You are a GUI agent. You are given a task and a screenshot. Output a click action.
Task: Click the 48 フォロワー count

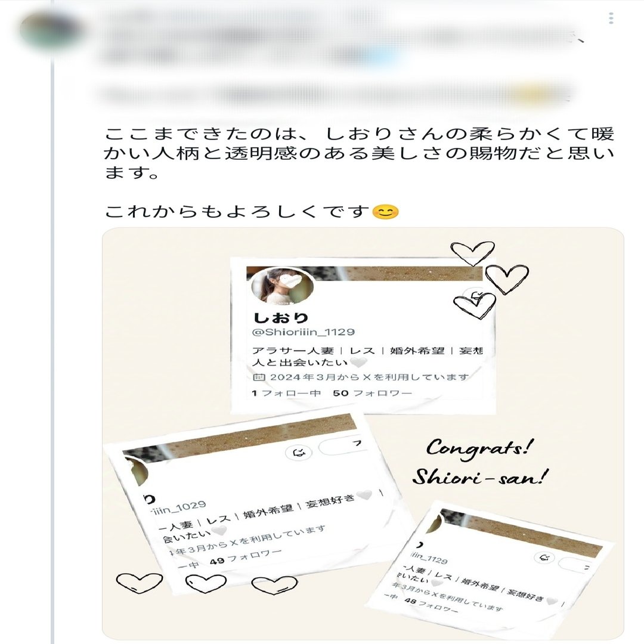(x=431, y=605)
